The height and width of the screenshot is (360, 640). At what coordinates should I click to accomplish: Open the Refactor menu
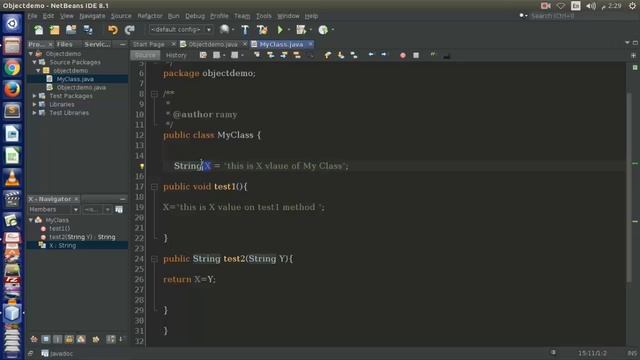pos(150,16)
